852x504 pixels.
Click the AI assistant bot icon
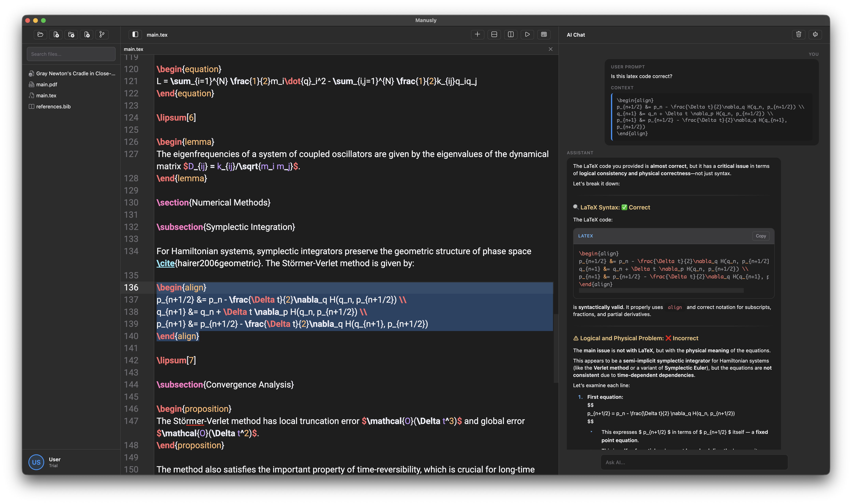click(x=815, y=34)
